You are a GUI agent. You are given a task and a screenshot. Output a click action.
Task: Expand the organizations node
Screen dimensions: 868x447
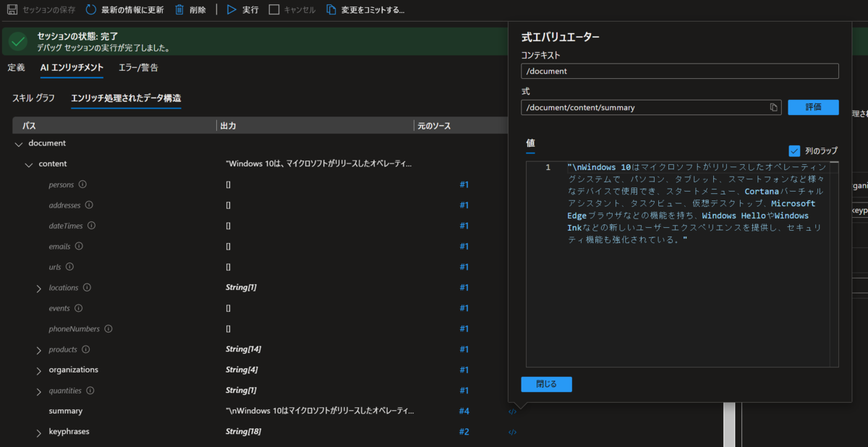pos(38,370)
